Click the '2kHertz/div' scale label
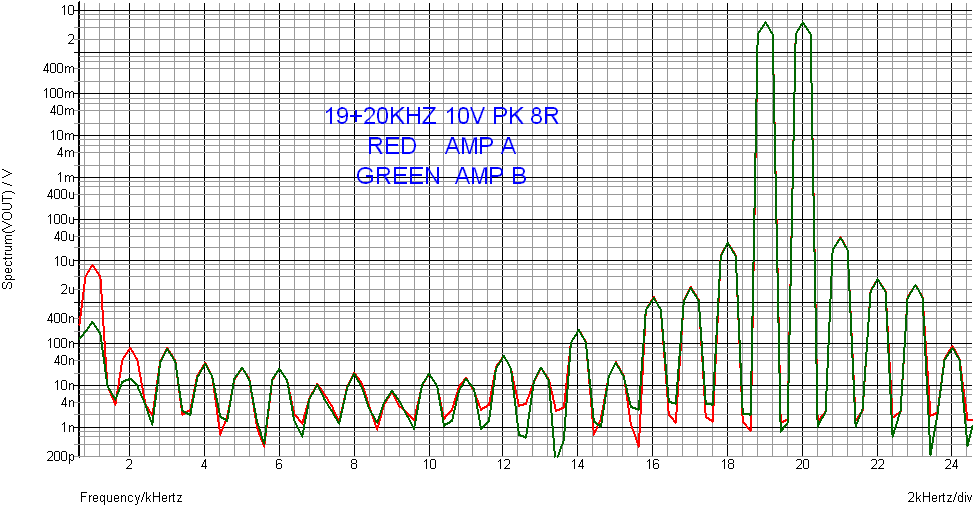975x505 pixels. click(940, 496)
